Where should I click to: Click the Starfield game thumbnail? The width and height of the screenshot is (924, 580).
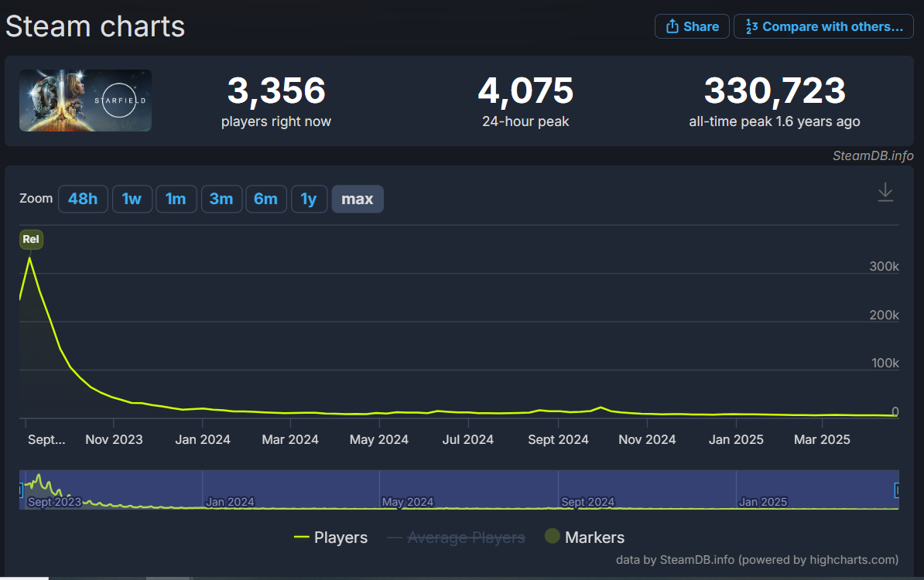(85, 101)
